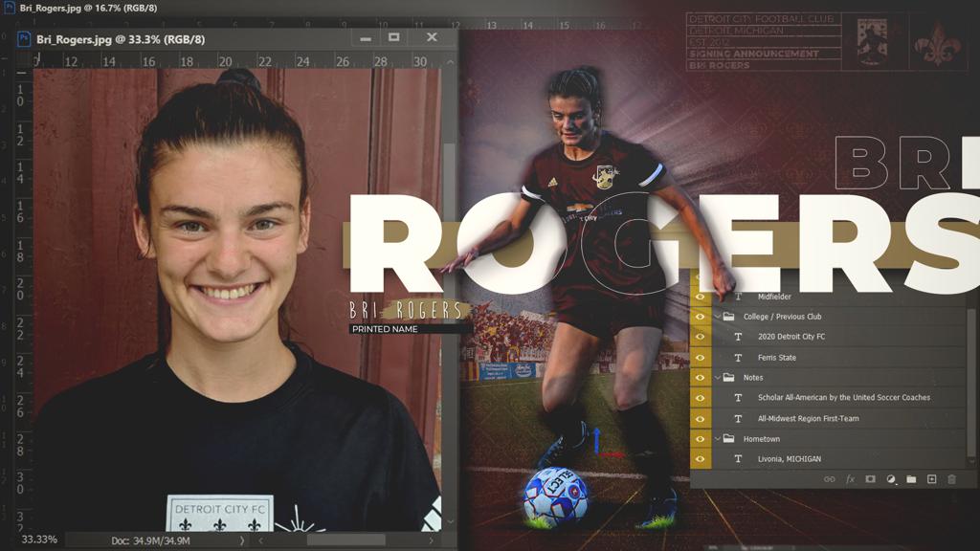The width and height of the screenshot is (980, 551).
Task: Click the horizontal scrollbar thumb in floating window
Action: pyautogui.click(x=345, y=540)
